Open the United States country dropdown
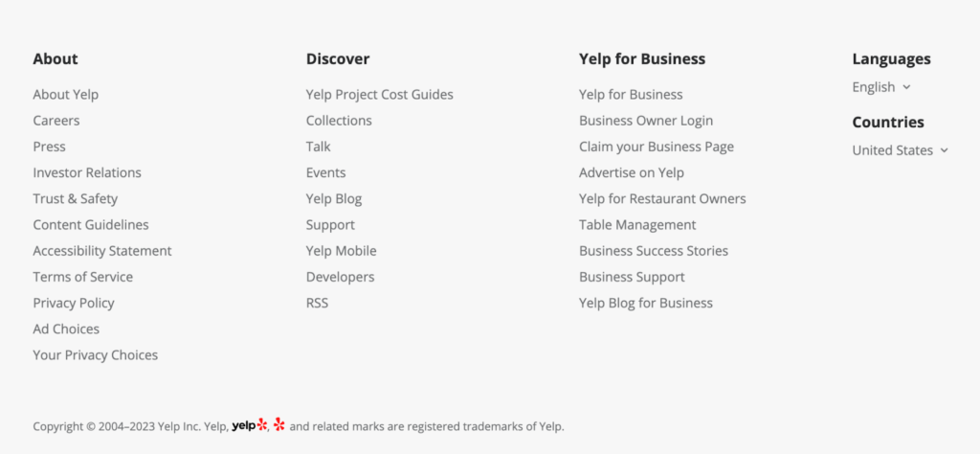Viewport: 980px width, 454px height. (900, 150)
